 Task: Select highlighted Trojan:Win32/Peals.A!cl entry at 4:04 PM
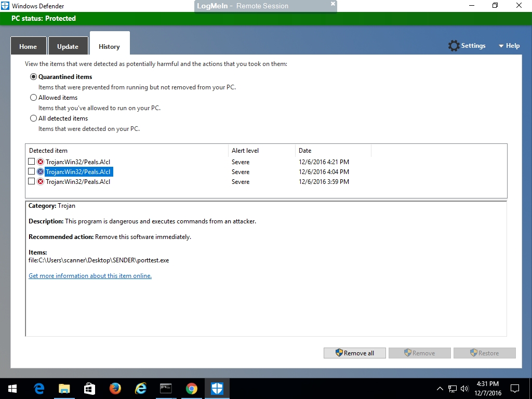[266, 171]
